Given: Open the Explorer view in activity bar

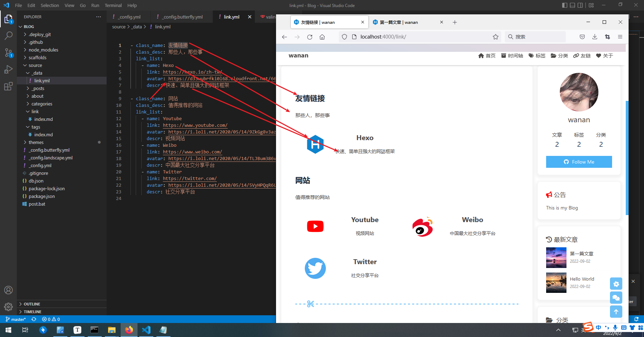Looking at the screenshot, I should [8, 19].
